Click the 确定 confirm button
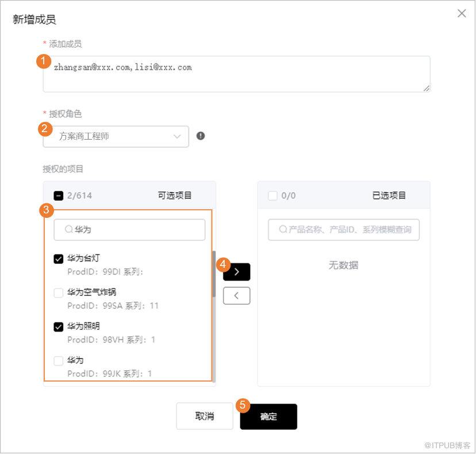476x454 pixels. [x=268, y=417]
